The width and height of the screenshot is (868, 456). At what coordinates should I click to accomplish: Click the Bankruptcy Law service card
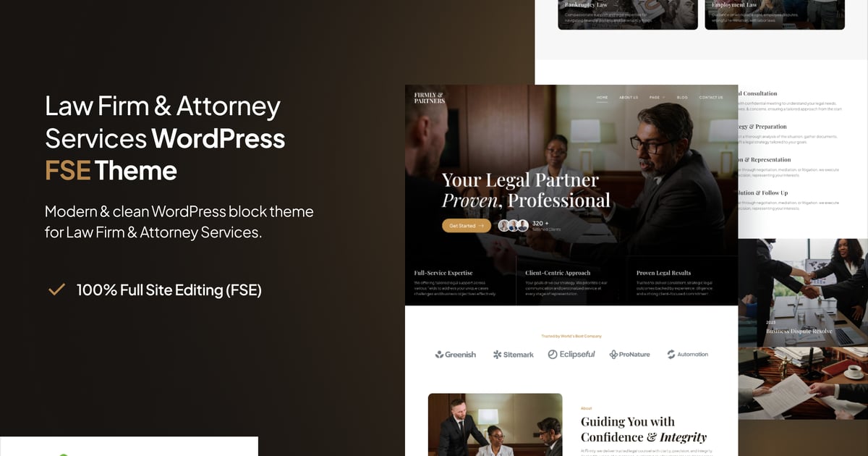click(x=628, y=14)
